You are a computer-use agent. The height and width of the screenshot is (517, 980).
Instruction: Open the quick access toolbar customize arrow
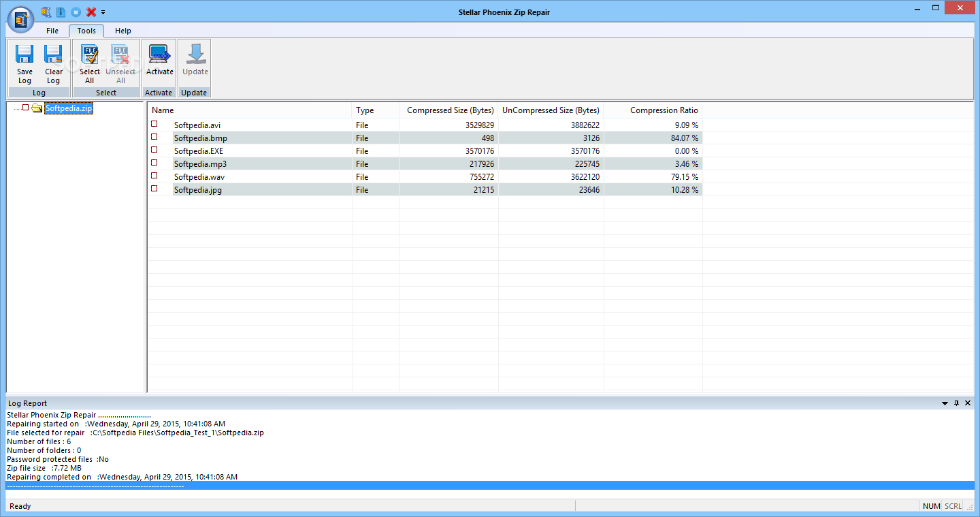103,12
